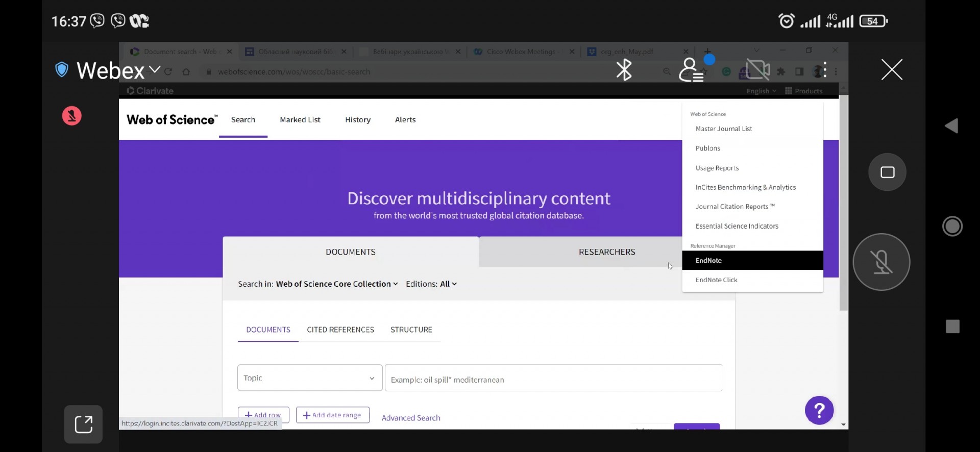Click the webofscience.com address bar
Screen dimensions: 980x452
(294, 72)
